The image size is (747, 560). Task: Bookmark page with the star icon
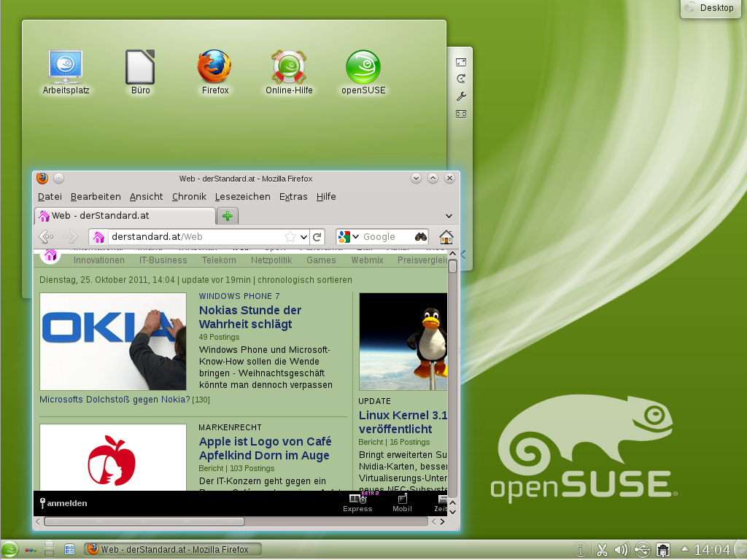click(x=290, y=237)
